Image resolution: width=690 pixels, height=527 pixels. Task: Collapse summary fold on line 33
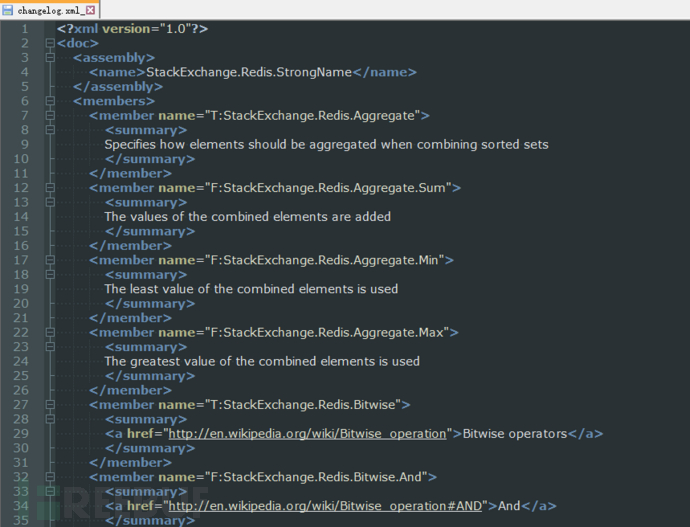click(x=50, y=491)
